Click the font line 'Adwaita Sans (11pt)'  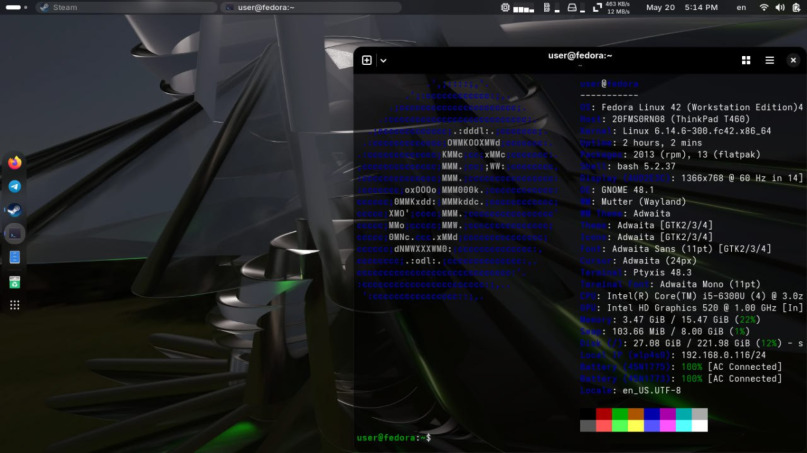click(661, 249)
